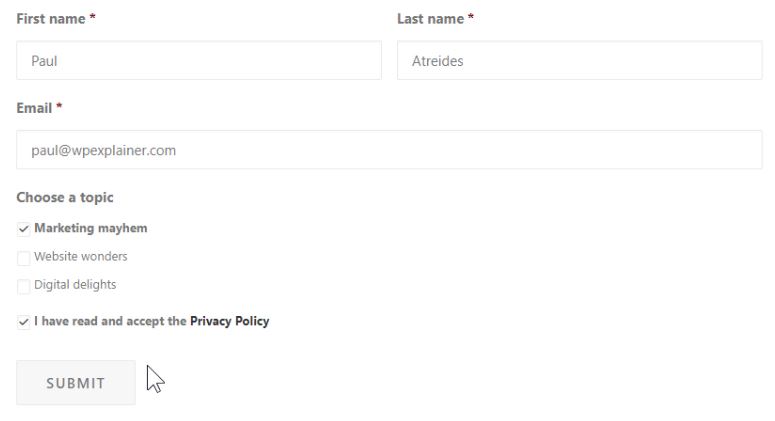
Task: Untick the privacy acceptance checkbox
Action: [x=24, y=322]
